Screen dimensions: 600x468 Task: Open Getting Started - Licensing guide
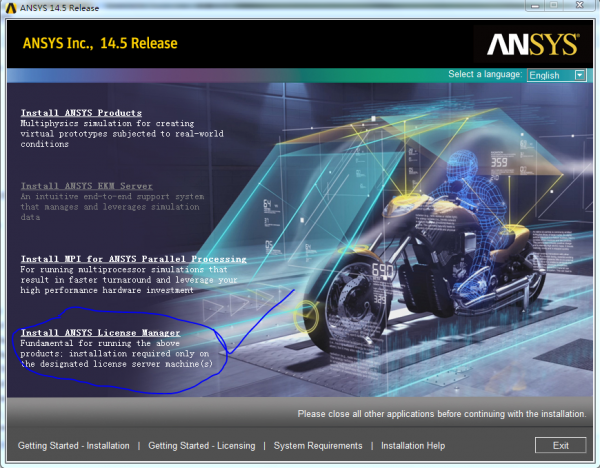click(202, 446)
